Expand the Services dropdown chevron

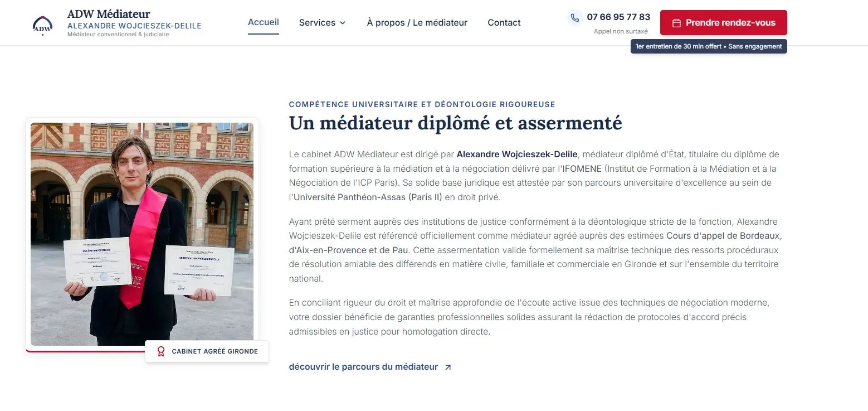[x=343, y=23]
